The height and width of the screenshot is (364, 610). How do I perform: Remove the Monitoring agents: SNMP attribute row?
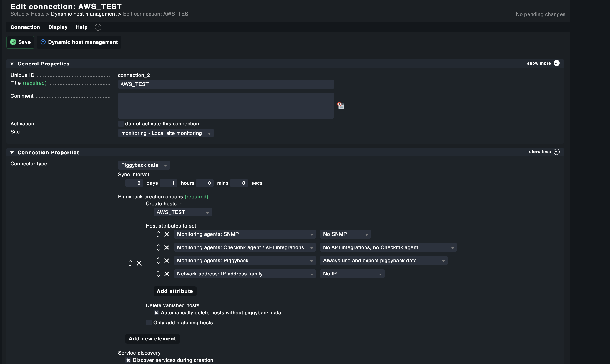(x=167, y=234)
